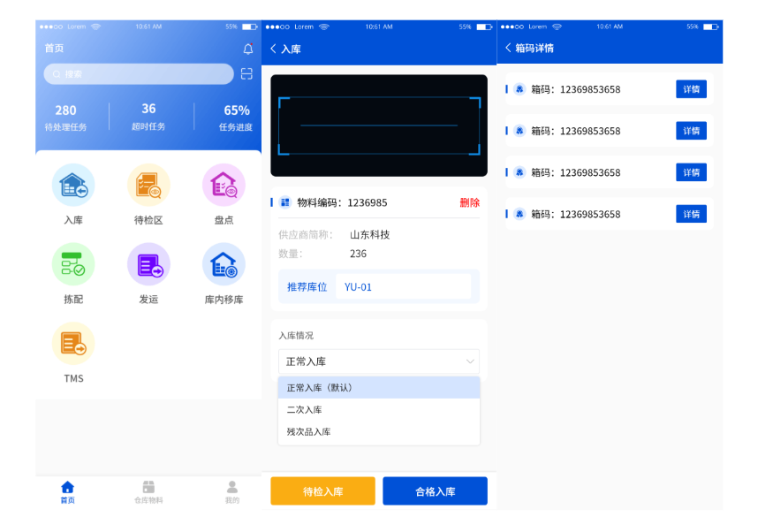Switch to the 仓库物料 bottom tab
This screenshot has width=758, height=532.
tap(148, 492)
